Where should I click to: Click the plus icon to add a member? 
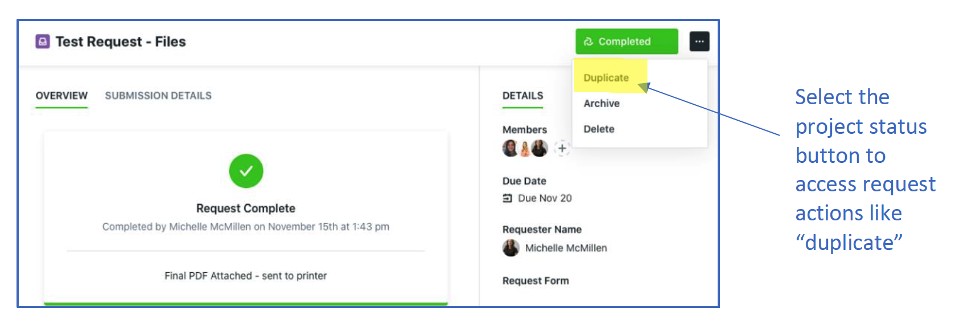point(562,149)
